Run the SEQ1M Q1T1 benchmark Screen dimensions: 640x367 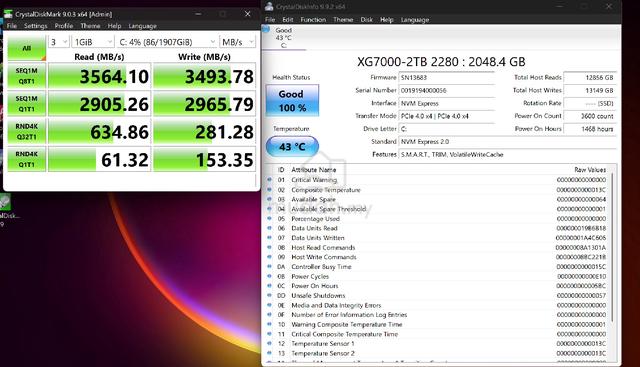27,104
